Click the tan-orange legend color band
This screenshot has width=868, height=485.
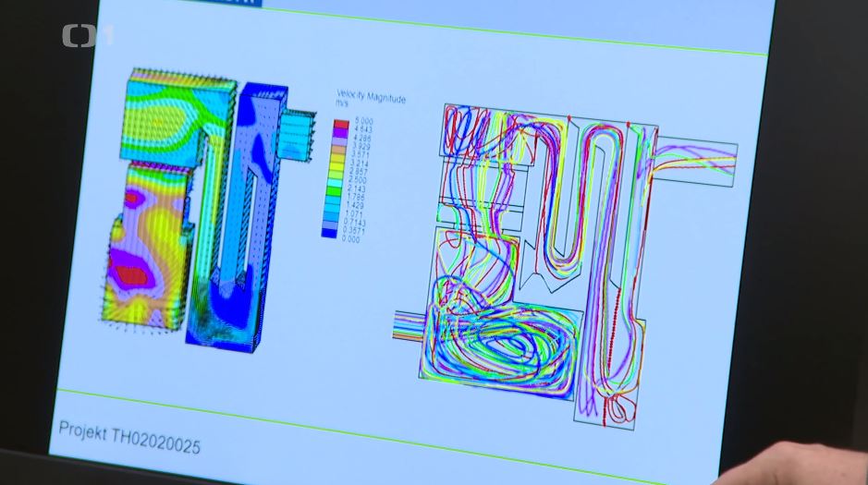tap(338, 150)
